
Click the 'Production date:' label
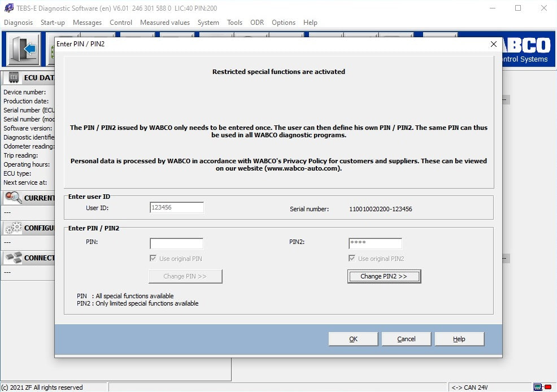[26, 101]
